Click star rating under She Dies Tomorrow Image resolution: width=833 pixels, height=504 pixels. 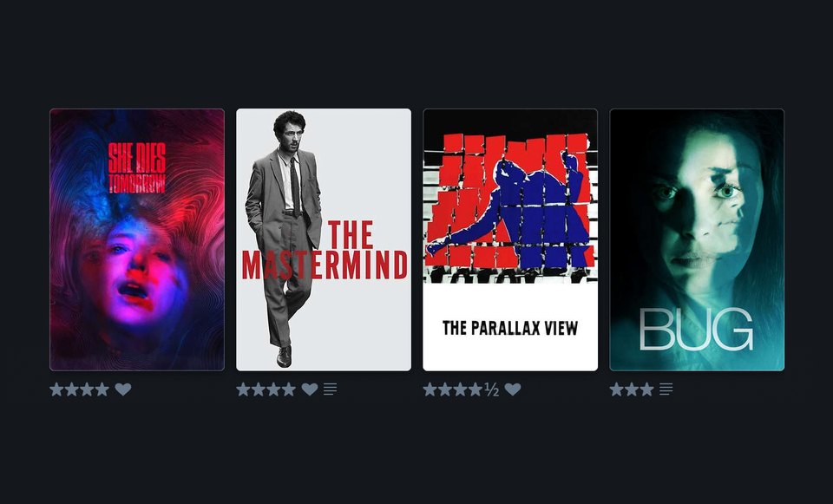click(80, 389)
